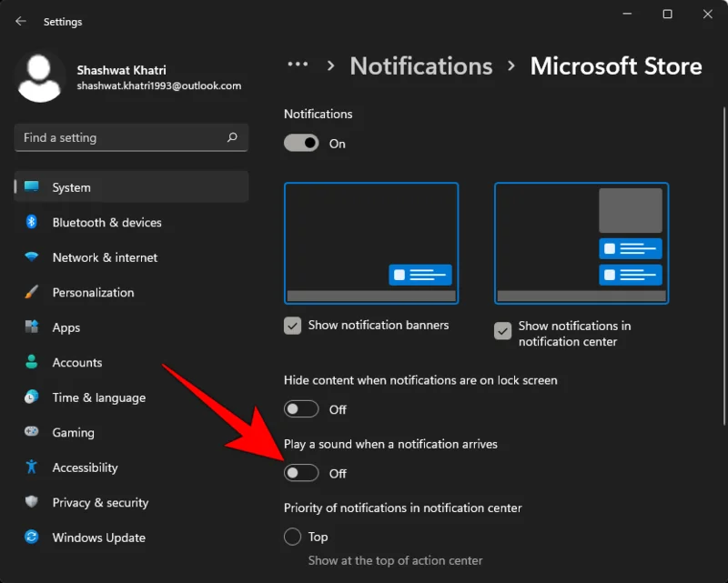The width and height of the screenshot is (728, 583).
Task: Select Time & language settings
Action: [x=95, y=397]
